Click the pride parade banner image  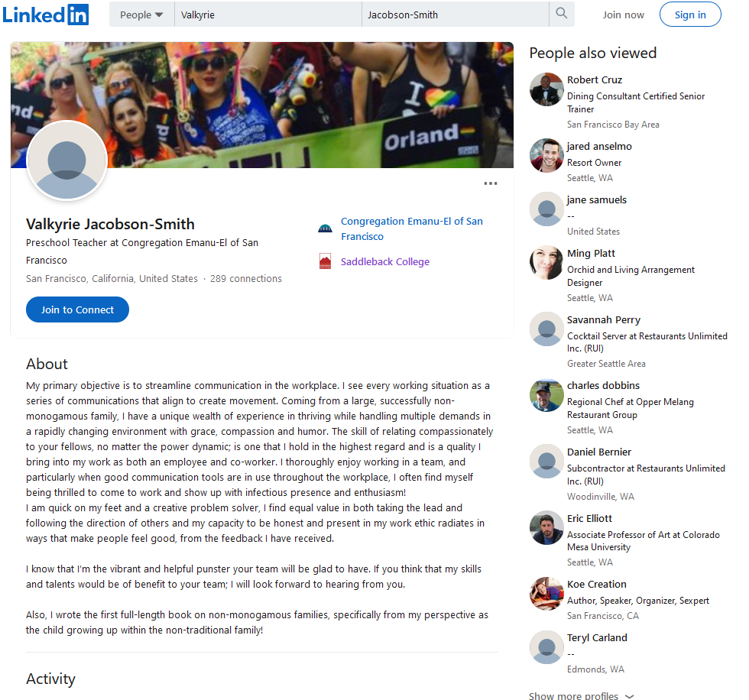click(261, 105)
